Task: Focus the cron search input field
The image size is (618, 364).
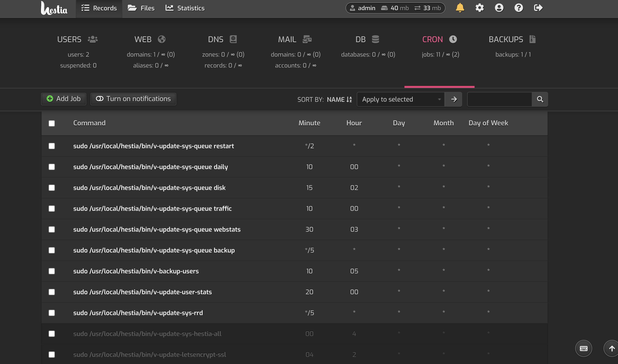Action: pos(499,99)
